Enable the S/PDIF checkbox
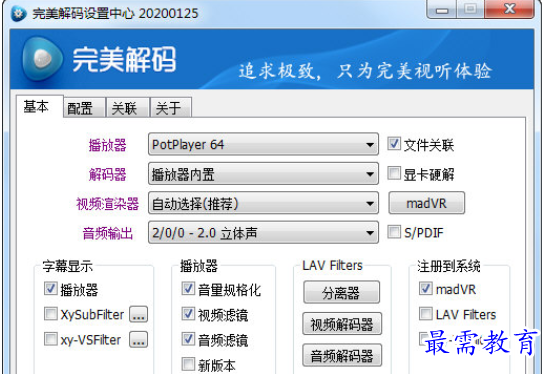 pyautogui.click(x=394, y=232)
